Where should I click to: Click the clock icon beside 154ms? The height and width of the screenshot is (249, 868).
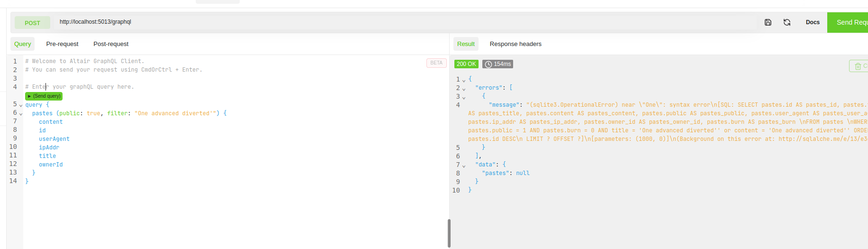coord(488,64)
